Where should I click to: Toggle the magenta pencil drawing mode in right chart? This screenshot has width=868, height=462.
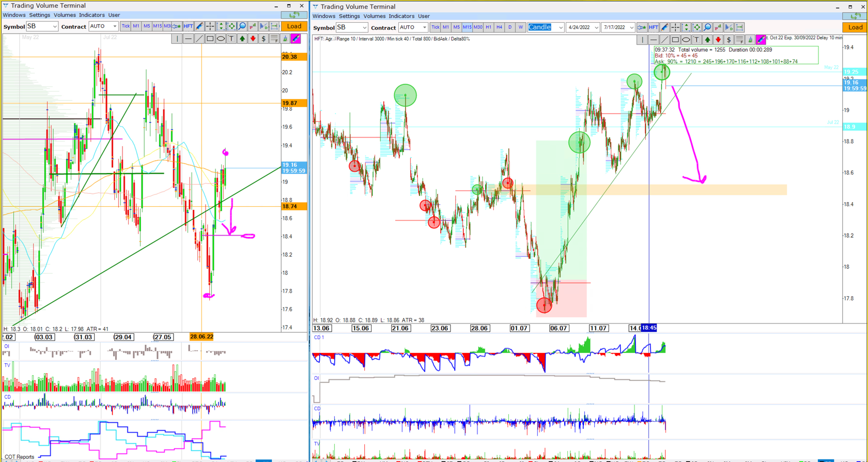pyautogui.click(x=761, y=40)
